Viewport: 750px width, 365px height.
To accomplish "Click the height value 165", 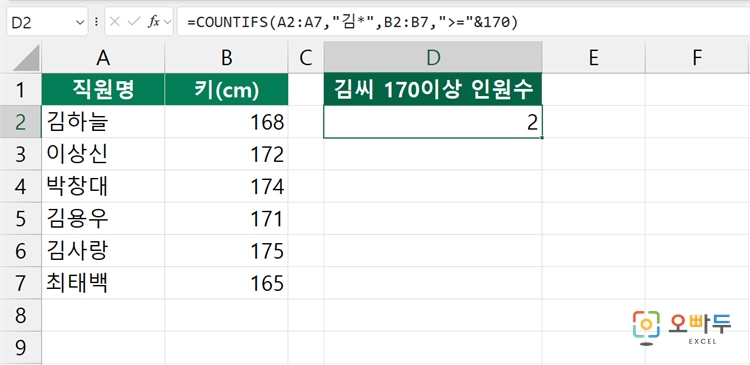I will (x=226, y=283).
